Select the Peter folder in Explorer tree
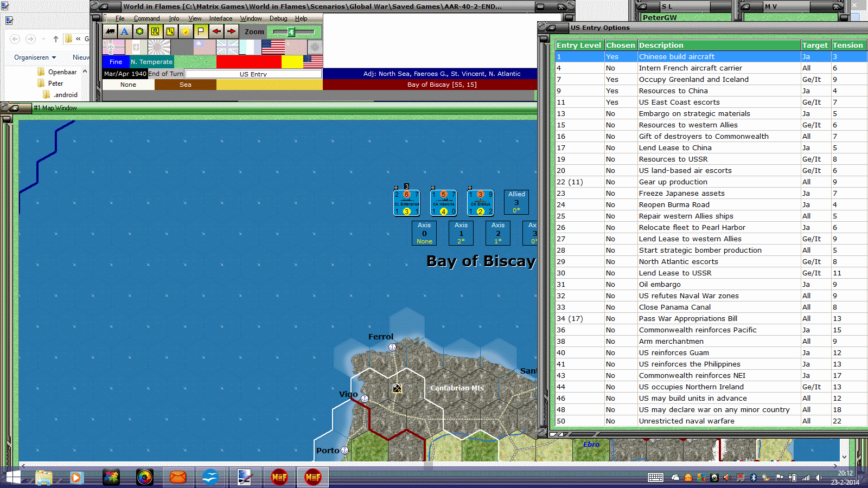 (50, 84)
